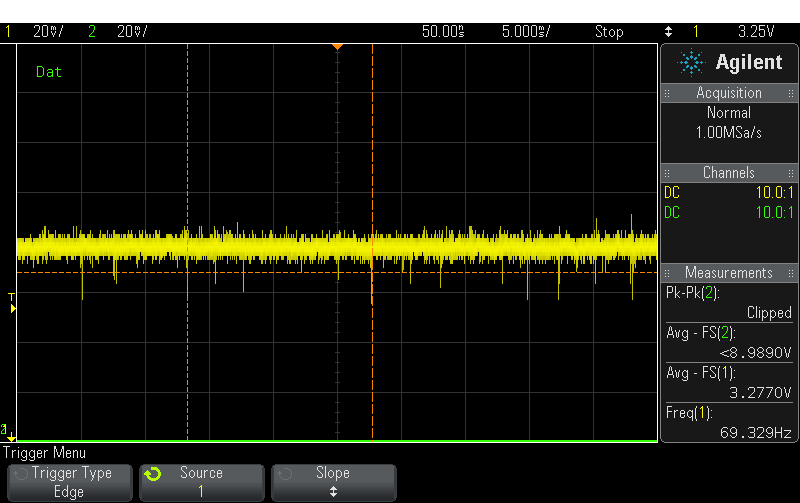Click the 3.25V trigger level readout
800x503 pixels.
tap(756, 32)
